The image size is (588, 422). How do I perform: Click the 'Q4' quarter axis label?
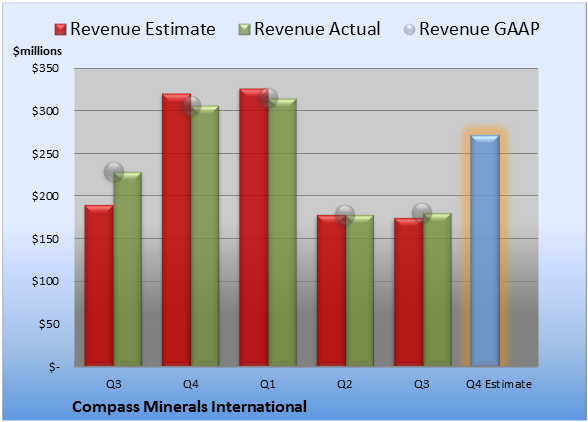[190, 384]
